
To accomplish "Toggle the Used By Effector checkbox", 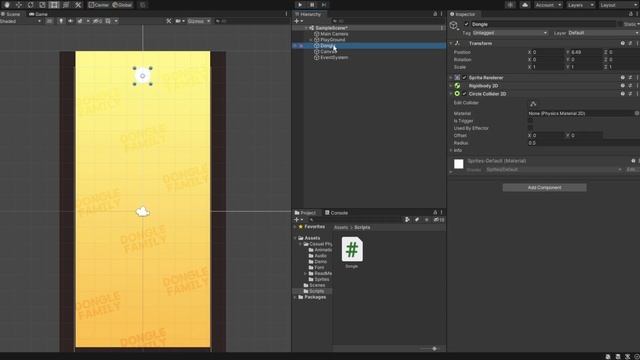I will click(530, 128).
